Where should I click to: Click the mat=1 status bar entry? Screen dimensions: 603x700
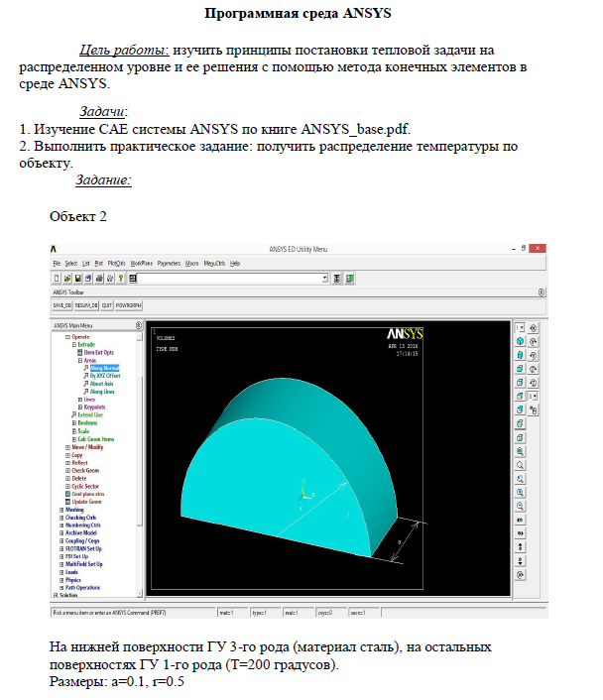click(x=232, y=613)
